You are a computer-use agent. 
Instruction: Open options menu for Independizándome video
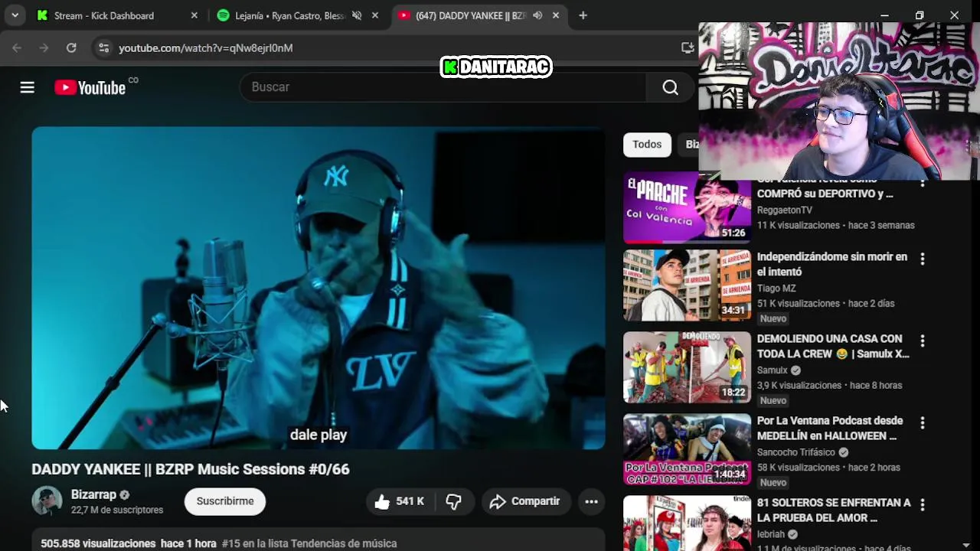pos(922,259)
